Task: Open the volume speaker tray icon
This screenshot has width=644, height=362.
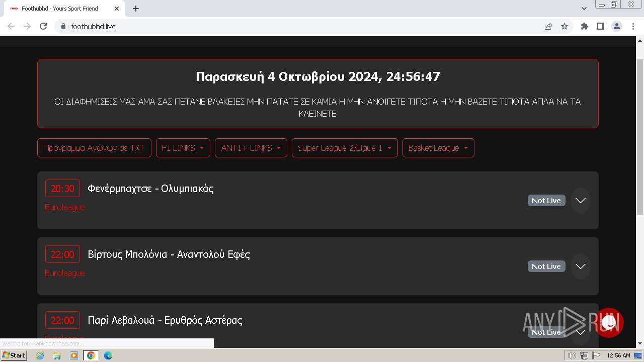Action: click(572, 355)
